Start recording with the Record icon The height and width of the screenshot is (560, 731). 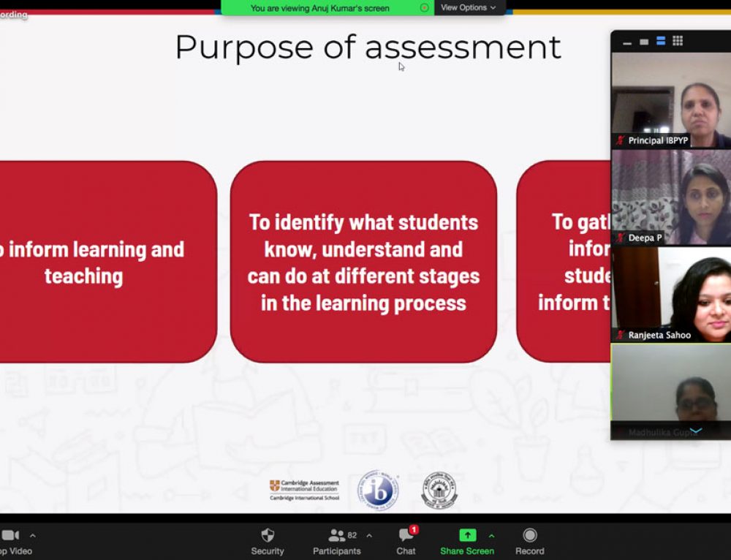pyautogui.click(x=530, y=541)
